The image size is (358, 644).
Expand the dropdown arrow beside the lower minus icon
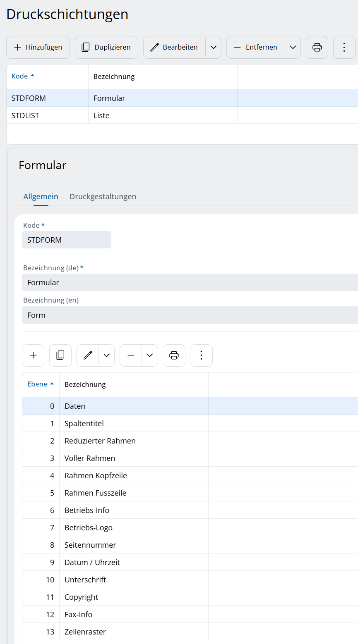(150, 355)
